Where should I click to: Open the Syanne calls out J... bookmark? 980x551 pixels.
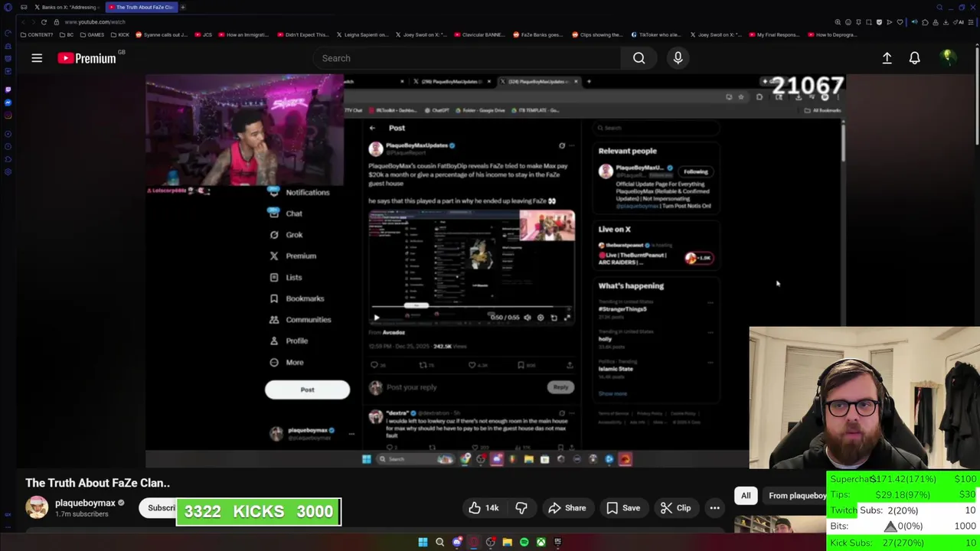tap(162, 34)
